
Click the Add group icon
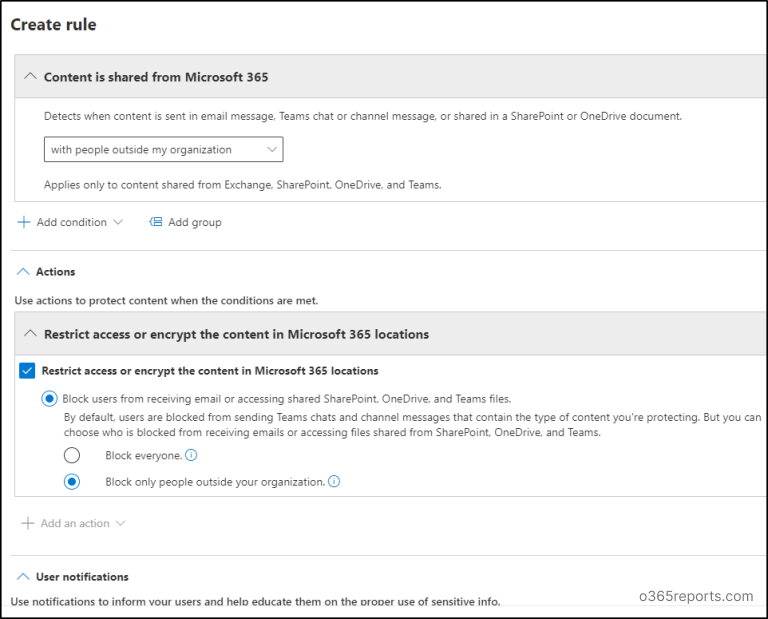click(x=156, y=222)
